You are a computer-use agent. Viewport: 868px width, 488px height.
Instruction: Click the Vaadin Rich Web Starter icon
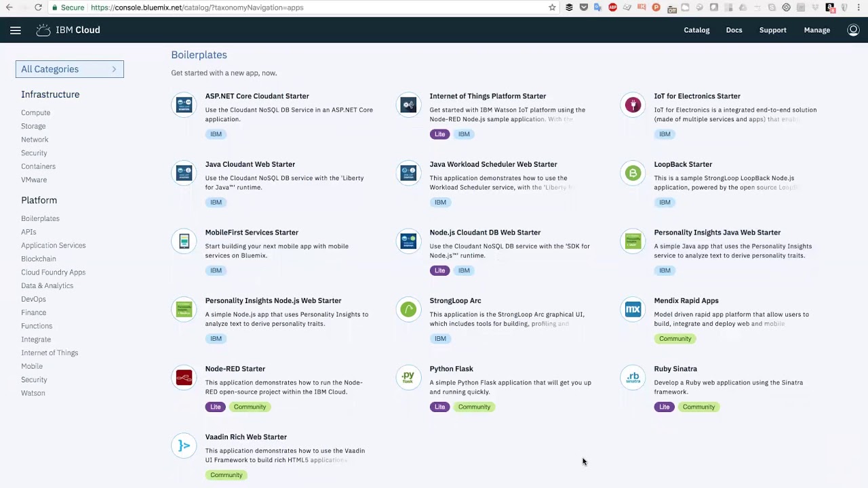184,445
